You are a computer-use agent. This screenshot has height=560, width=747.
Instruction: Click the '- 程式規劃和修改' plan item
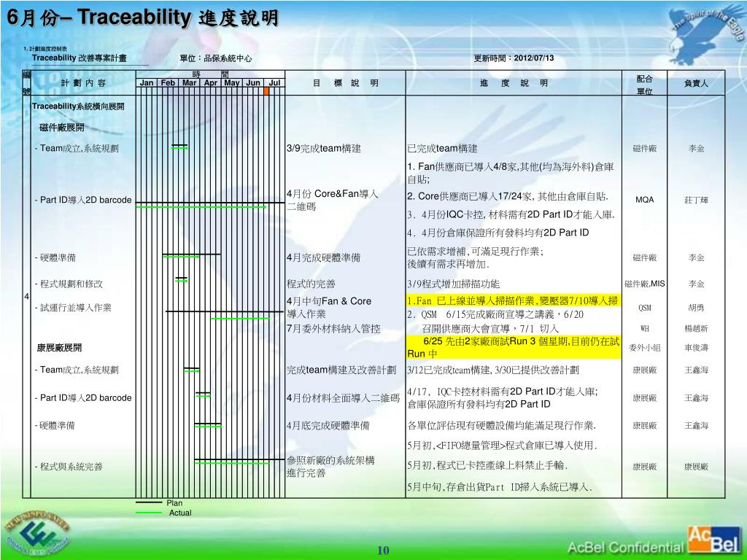[x=69, y=284]
